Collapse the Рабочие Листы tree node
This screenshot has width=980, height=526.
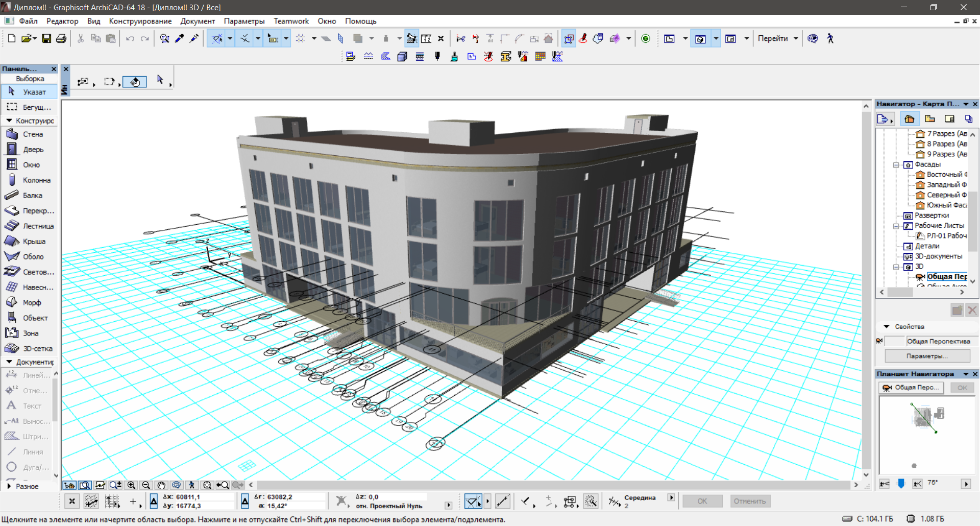point(896,226)
